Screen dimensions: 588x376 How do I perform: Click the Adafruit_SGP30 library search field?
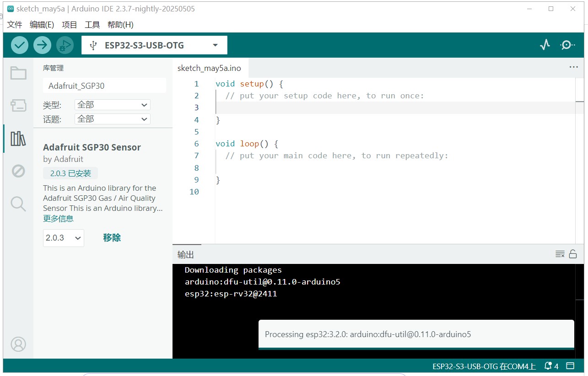pyautogui.click(x=104, y=86)
